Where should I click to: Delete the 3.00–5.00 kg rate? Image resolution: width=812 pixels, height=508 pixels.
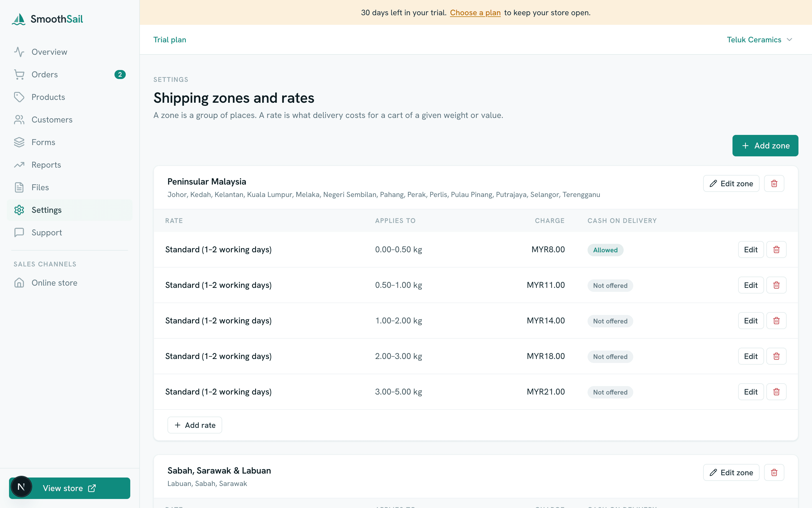pos(776,392)
